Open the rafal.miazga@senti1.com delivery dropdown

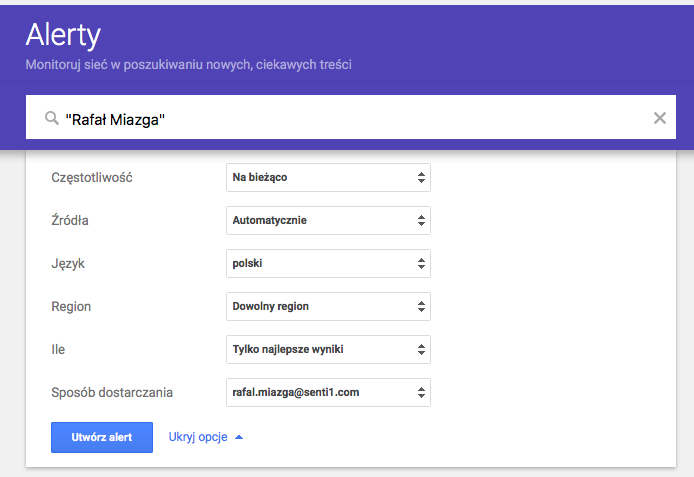coord(328,392)
